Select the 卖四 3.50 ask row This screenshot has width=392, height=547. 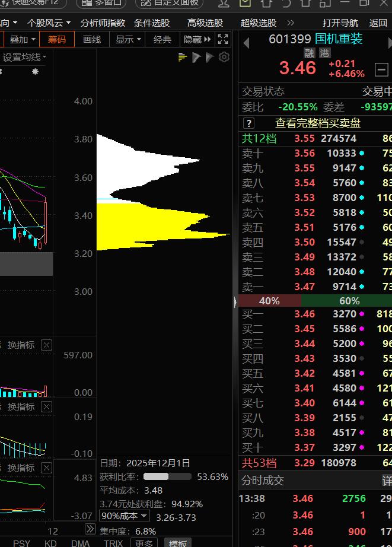tap(315, 242)
